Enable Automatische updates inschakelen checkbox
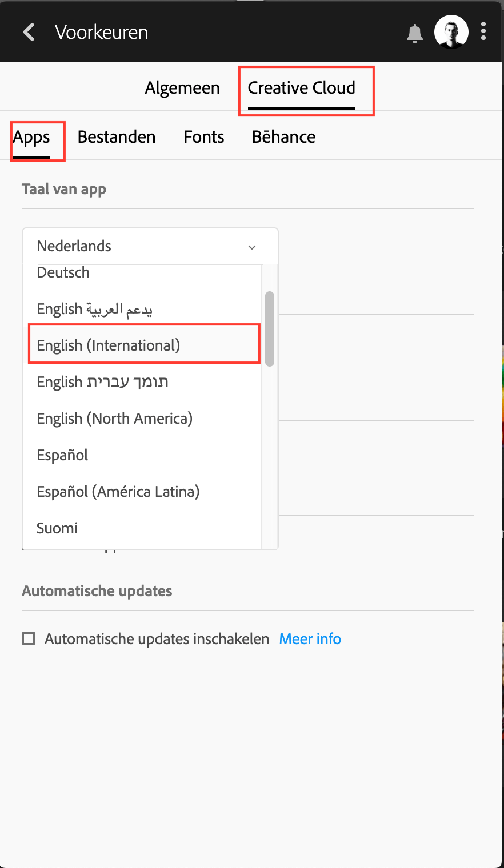This screenshot has height=868, width=504. [x=29, y=638]
